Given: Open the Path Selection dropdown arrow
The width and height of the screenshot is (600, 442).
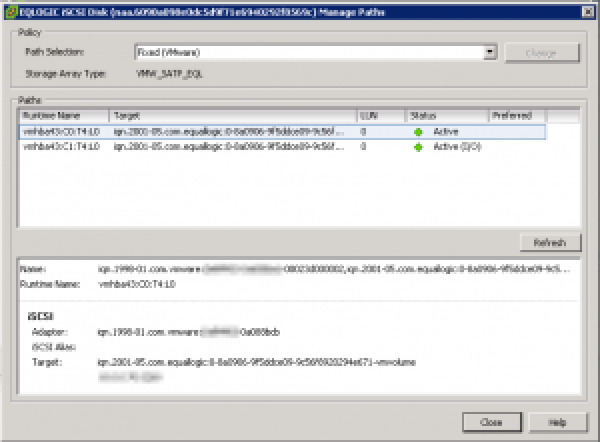Looking at the screenshot, I should 490,52.
